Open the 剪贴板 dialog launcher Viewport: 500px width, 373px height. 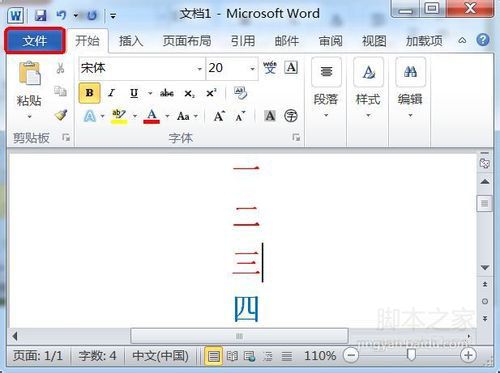tap(66, 137)
